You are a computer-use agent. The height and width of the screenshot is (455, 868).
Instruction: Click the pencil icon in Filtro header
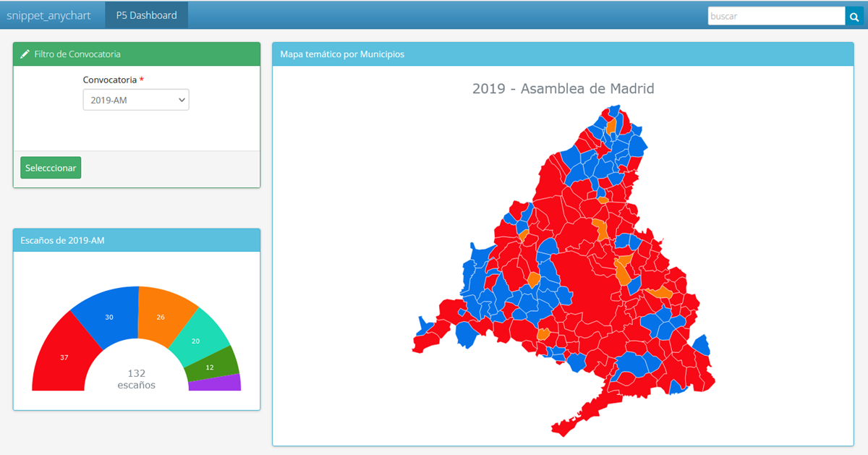(25, 54)
